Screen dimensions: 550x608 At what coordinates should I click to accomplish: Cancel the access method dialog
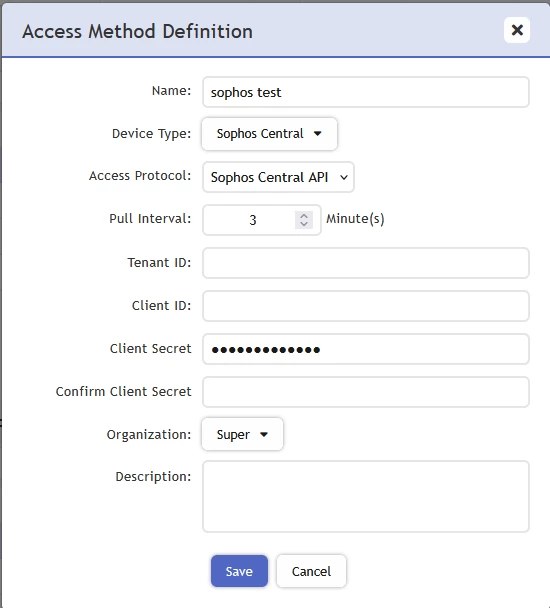coord(311,571)
